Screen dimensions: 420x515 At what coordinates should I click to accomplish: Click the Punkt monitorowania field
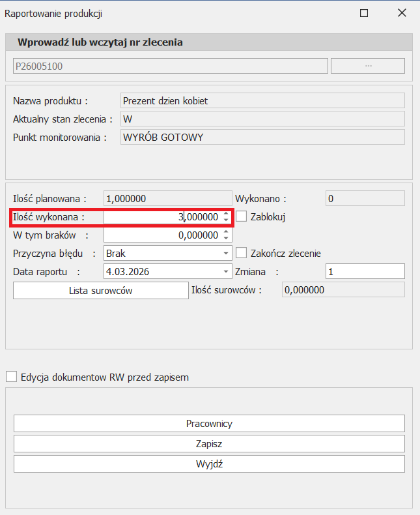[x=262, y=137]
